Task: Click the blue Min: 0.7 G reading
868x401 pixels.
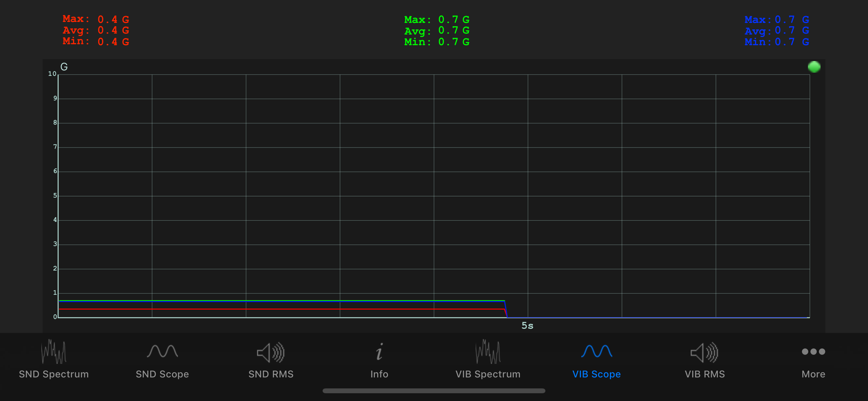Action: pos(777,42)
